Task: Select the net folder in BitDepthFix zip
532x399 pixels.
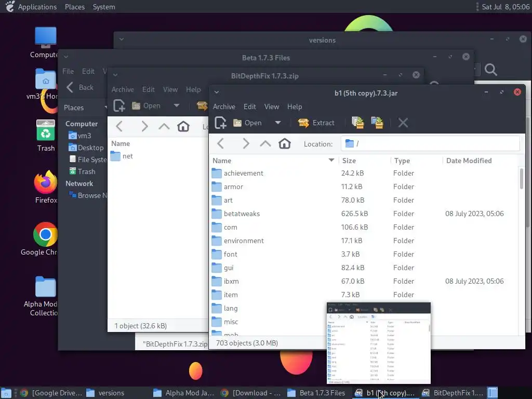Action: tap(122, 156)
